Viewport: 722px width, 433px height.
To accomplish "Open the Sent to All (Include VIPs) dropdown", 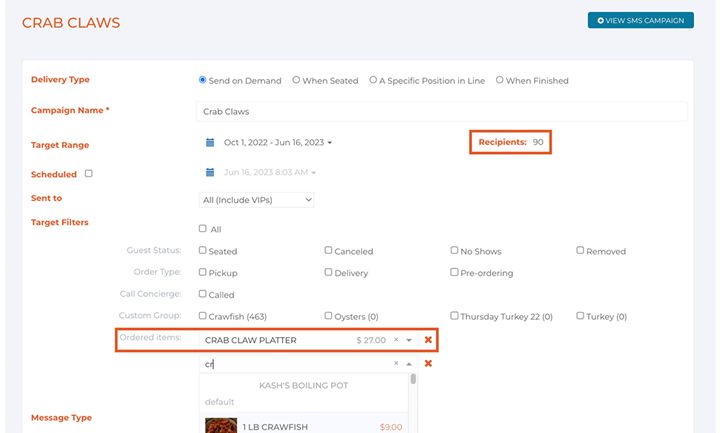I will pyautogui.click(x=256, y=200).
